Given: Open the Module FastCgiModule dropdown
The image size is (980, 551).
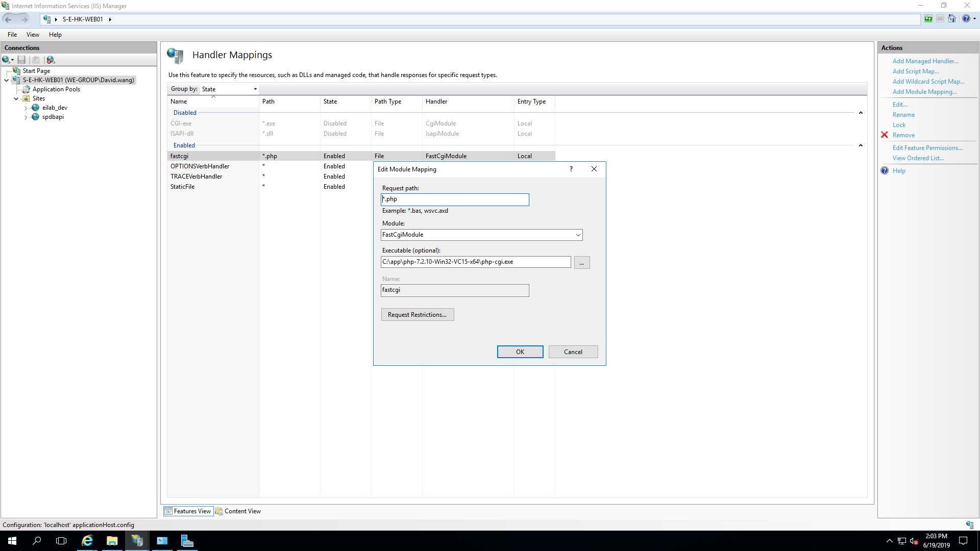Looking at the screenshot, I should point(576,234).
